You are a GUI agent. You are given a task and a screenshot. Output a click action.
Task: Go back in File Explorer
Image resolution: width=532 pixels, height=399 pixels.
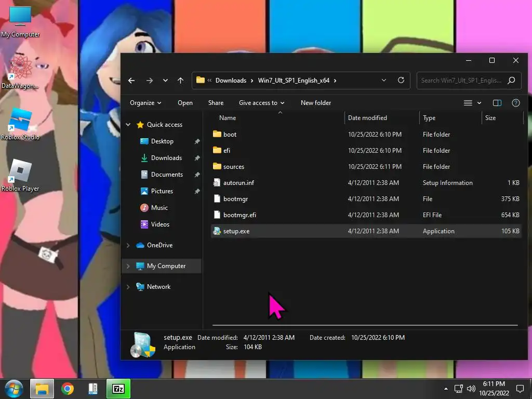tap(131, 81)
